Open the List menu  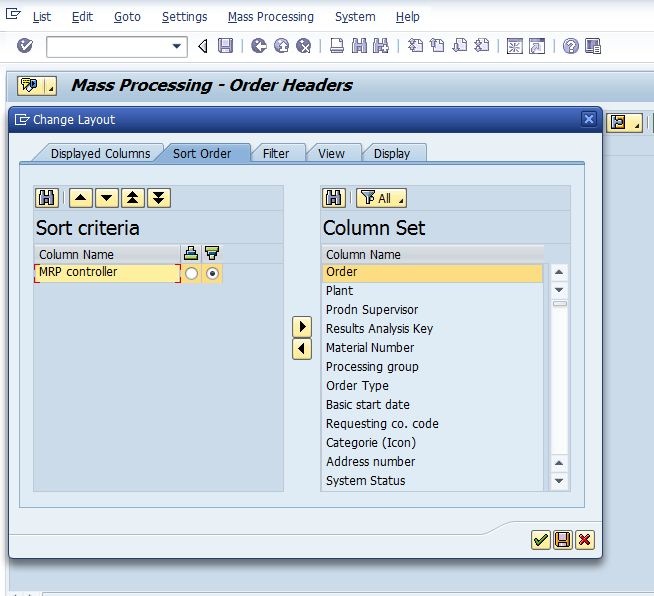[x=42, y=17]
